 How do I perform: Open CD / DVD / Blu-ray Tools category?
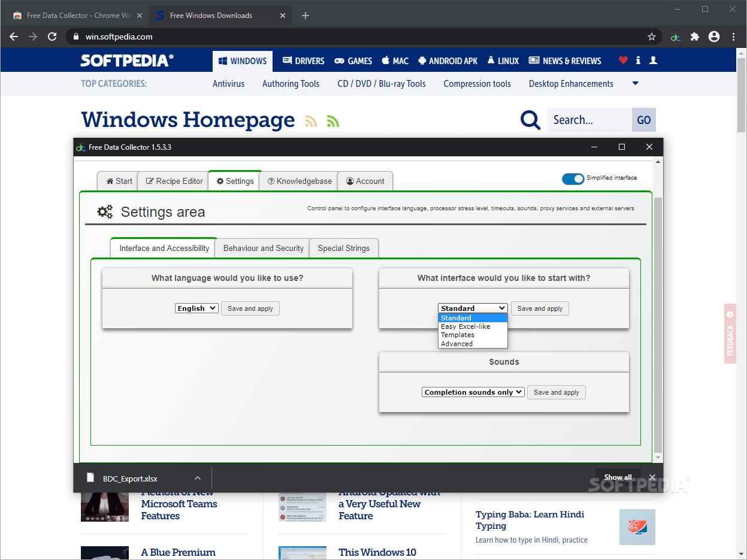[x=382, y=84]
